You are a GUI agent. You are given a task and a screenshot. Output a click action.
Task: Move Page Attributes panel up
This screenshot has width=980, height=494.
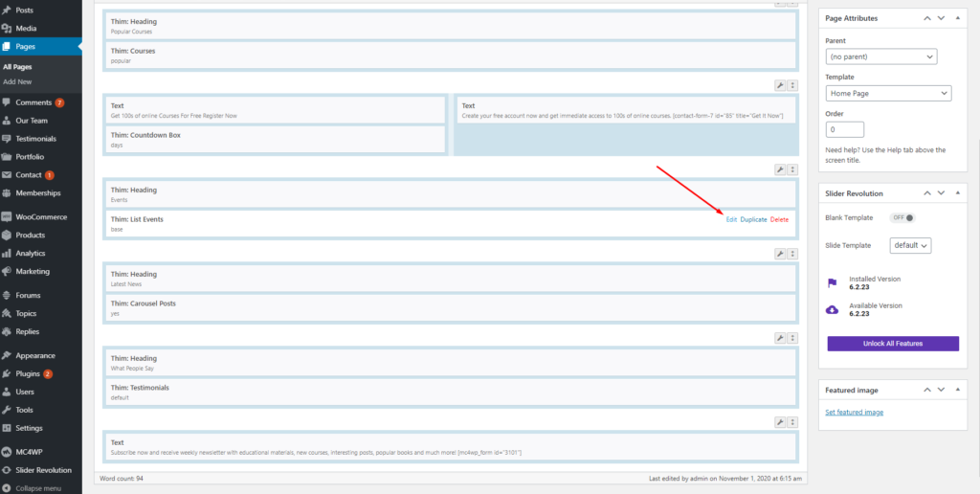927,18
